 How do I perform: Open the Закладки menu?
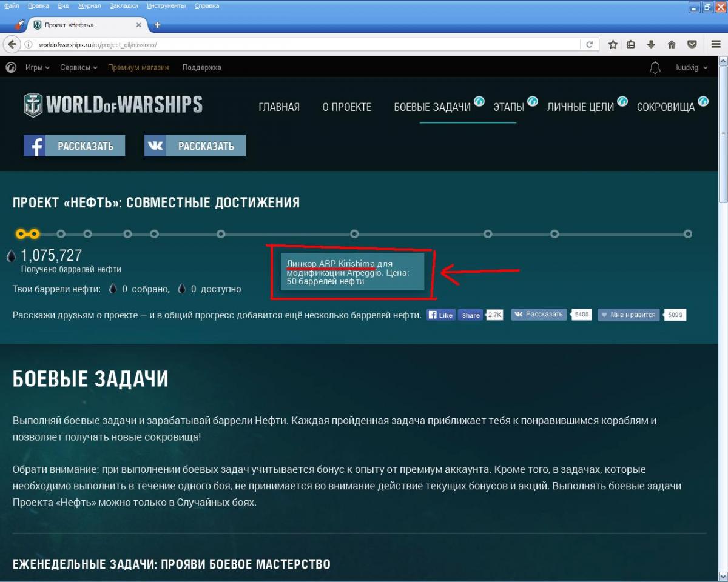[x=124, y=5]
